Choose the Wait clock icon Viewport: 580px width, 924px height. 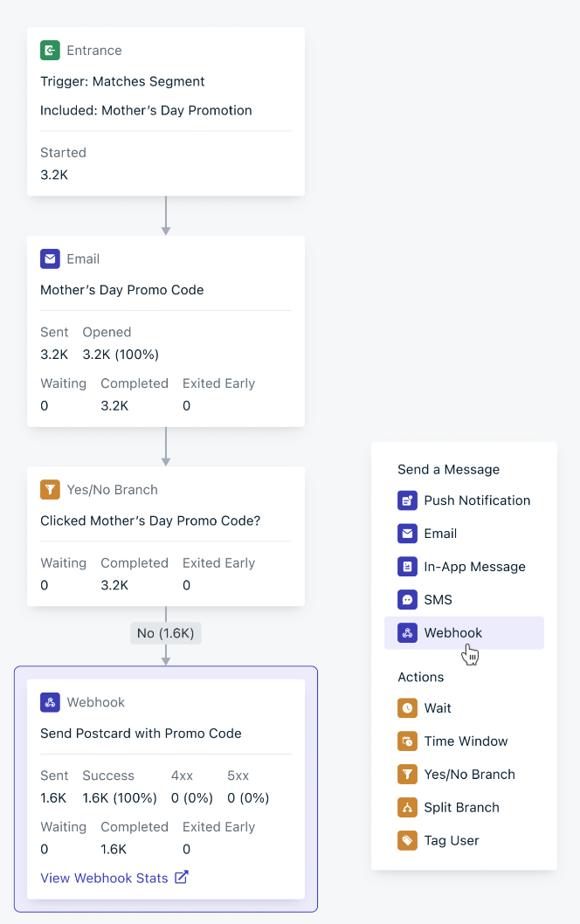click(407, 707)
